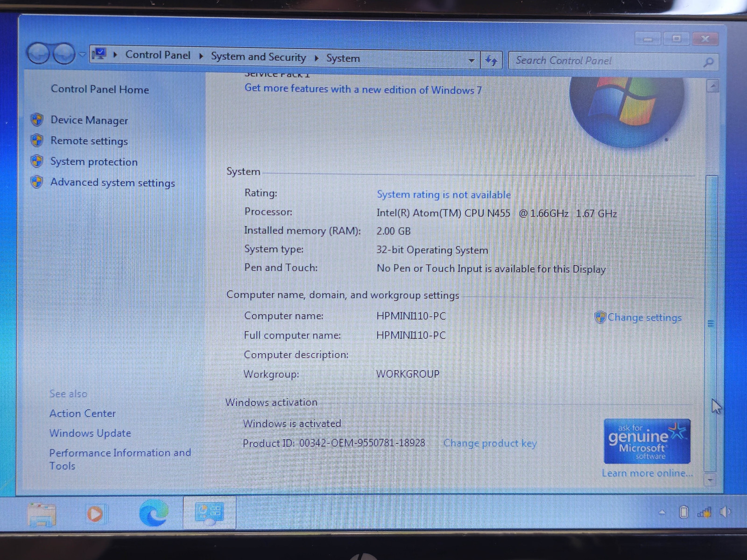747x560 pixels.
Task: Select System breadcrumb item
Action: (343, 58)
